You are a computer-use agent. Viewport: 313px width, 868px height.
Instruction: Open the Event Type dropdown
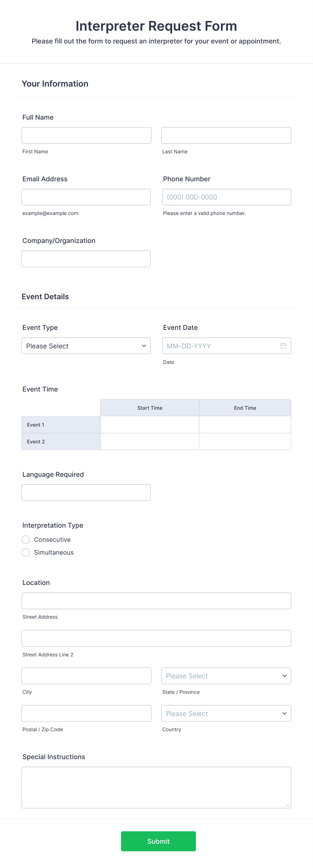tap(86, 346)
